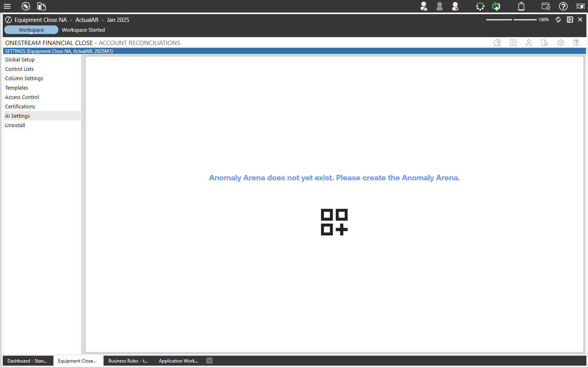Viewport: 588px width, 368px height.
Task: Open the favorites window star icon
Action: pos(546,6)
